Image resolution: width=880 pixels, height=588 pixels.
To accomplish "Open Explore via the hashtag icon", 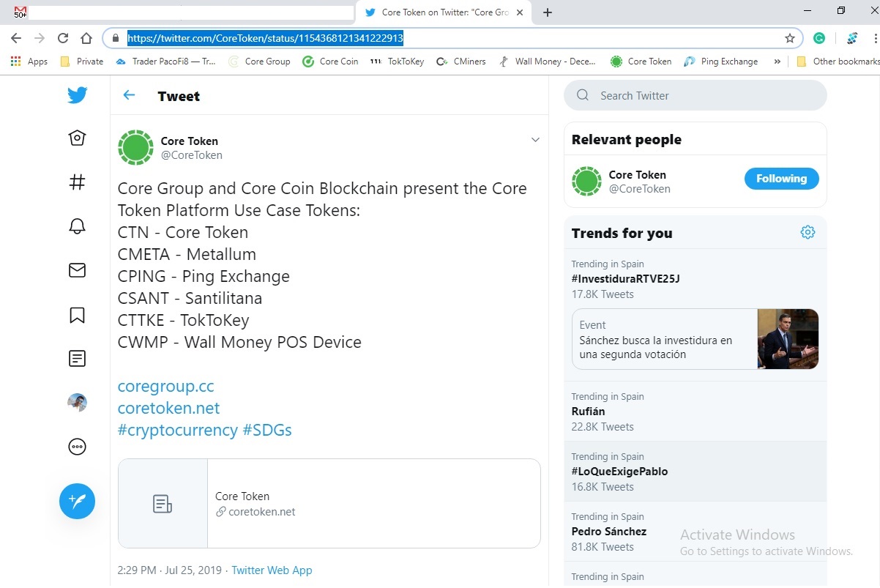I will 77,182.
